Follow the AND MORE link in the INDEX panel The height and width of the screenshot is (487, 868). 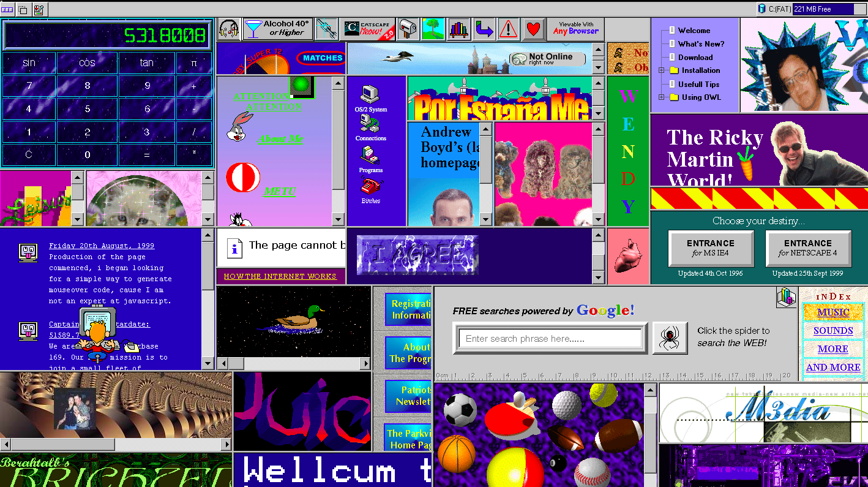point(833,368)
